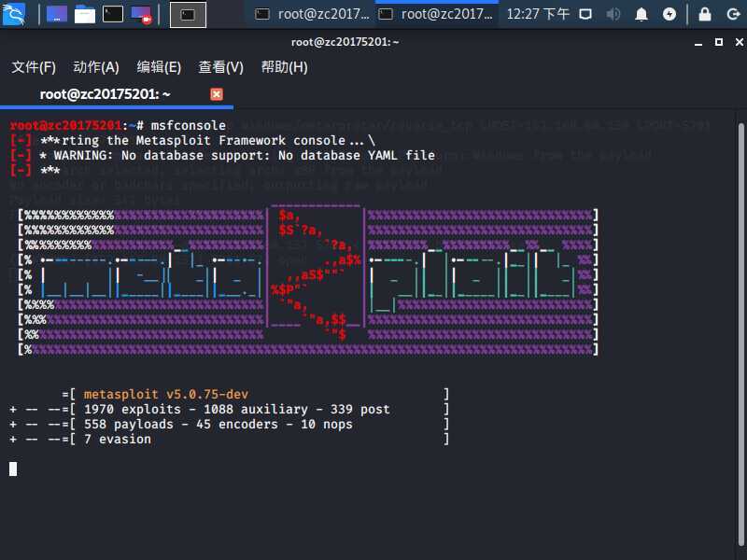Open the 文件(F) menu
This screenshot has width=747, height=560.
34,67
